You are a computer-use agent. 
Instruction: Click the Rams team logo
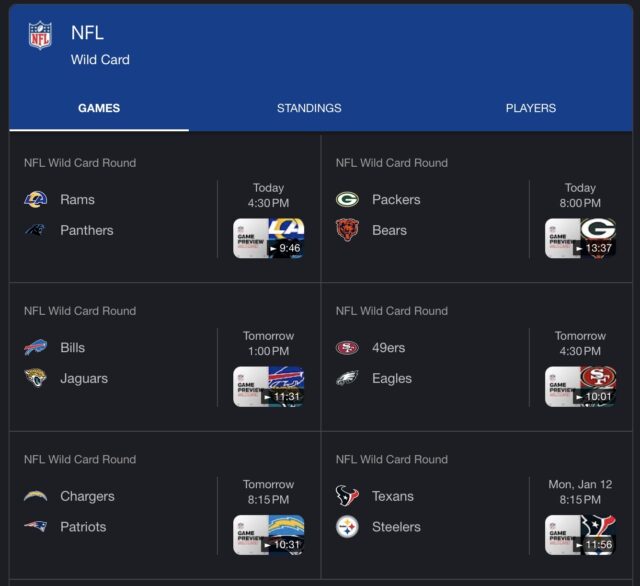(36, 199)
